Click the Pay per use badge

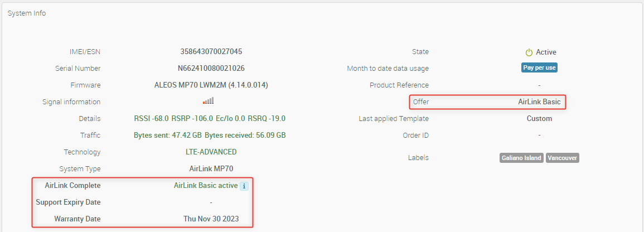pos(539,68)
